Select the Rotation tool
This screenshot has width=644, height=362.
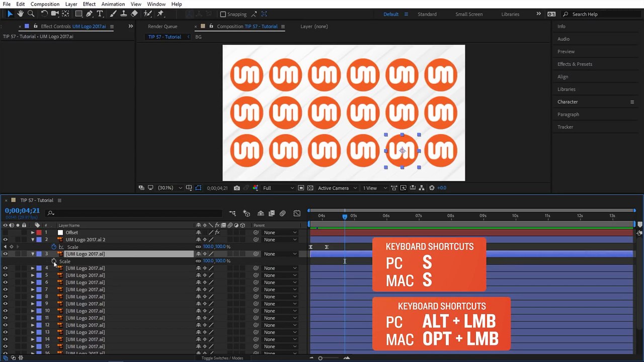tap(44, 14)
